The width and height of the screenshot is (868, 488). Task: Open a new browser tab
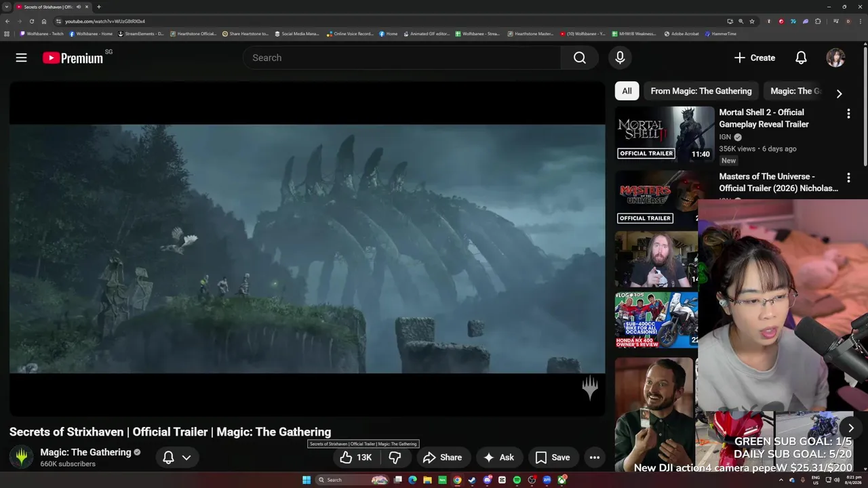[99, 7]
